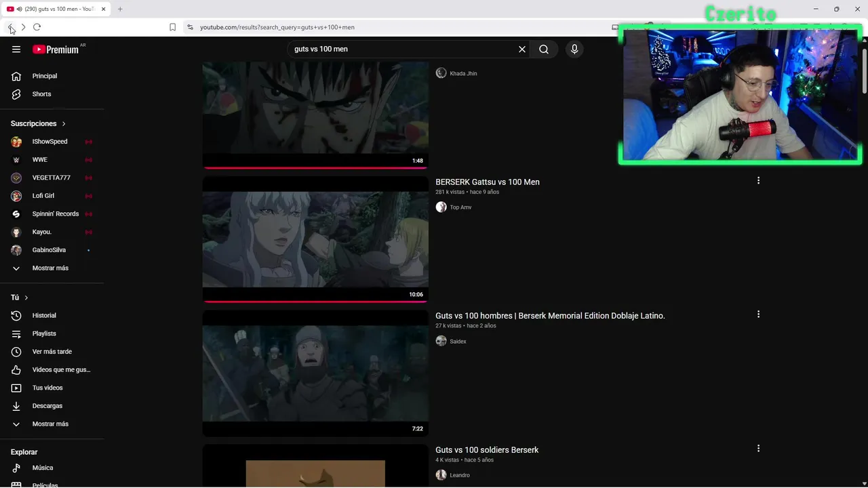868x488 pixels.
Task: Play the 7:22 Guts vs 100 hombres thumbnail
Action: (x=315, y=373)
